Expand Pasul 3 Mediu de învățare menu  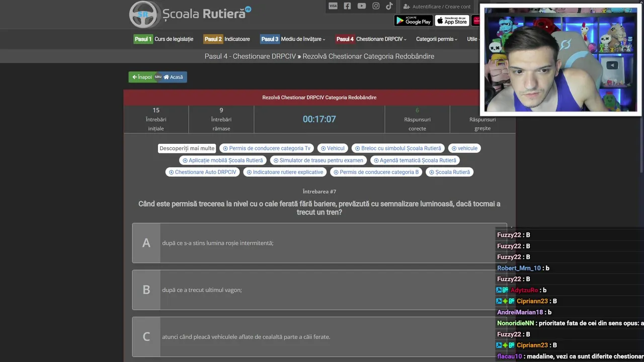point(293,39)
